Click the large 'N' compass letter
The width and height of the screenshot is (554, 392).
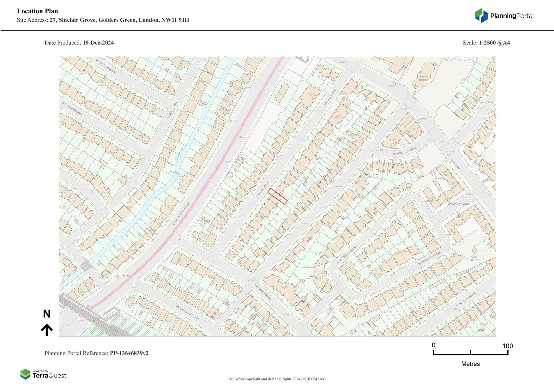pyautogui.click(x=47, y=314)
